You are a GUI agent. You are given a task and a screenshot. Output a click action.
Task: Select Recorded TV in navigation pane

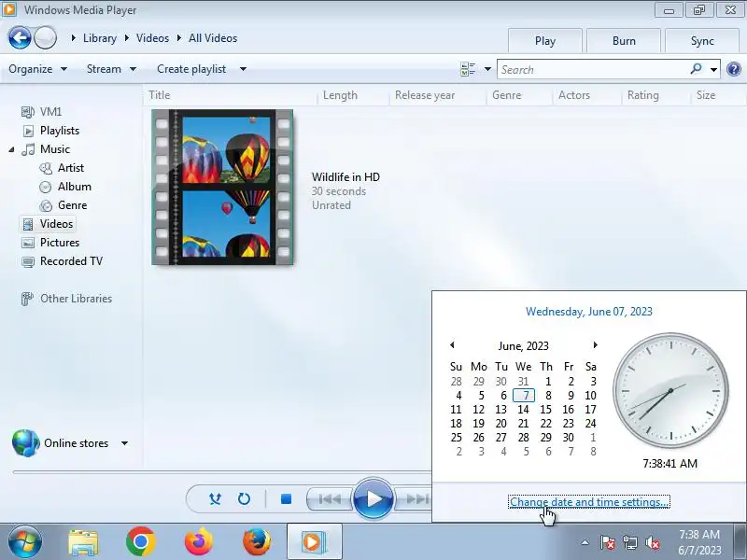click(x=63, y=261)
